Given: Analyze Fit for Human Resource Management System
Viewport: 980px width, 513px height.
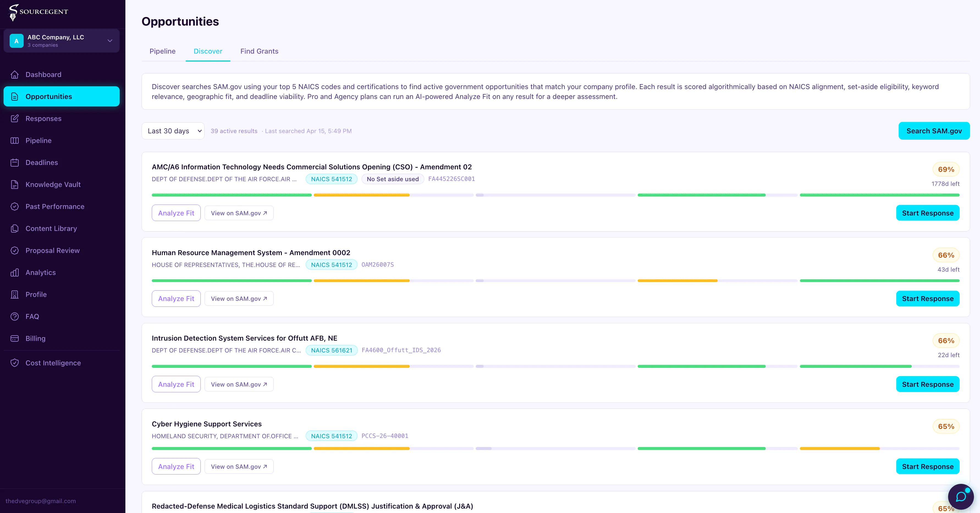Looking at the screenshot, I should coord(176,299).
